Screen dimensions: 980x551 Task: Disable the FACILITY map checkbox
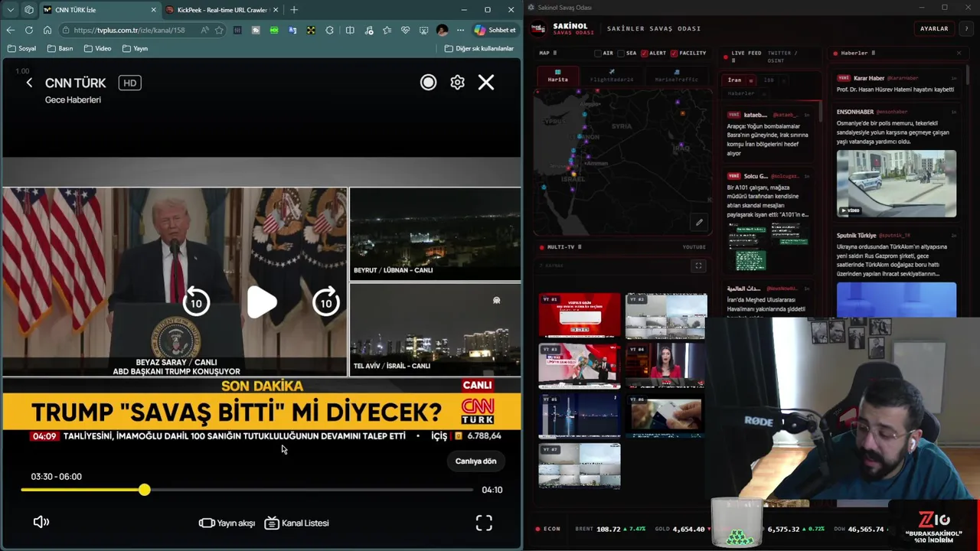pyautogui.click(x=674, y=54)
